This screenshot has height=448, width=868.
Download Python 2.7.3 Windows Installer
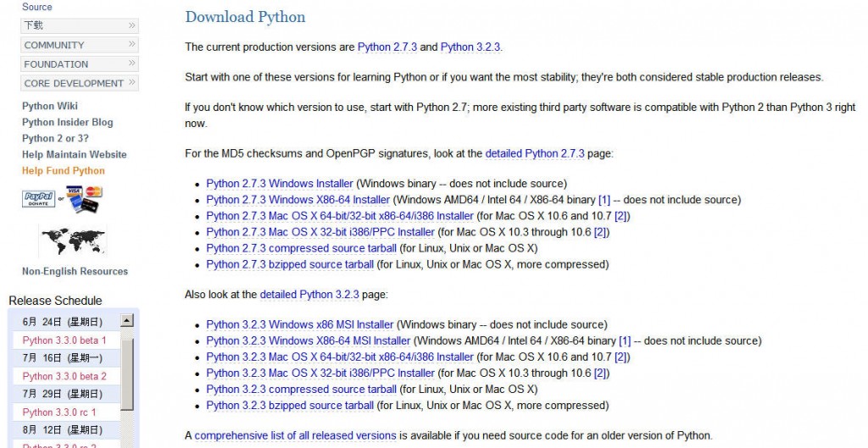pos(280,184)
